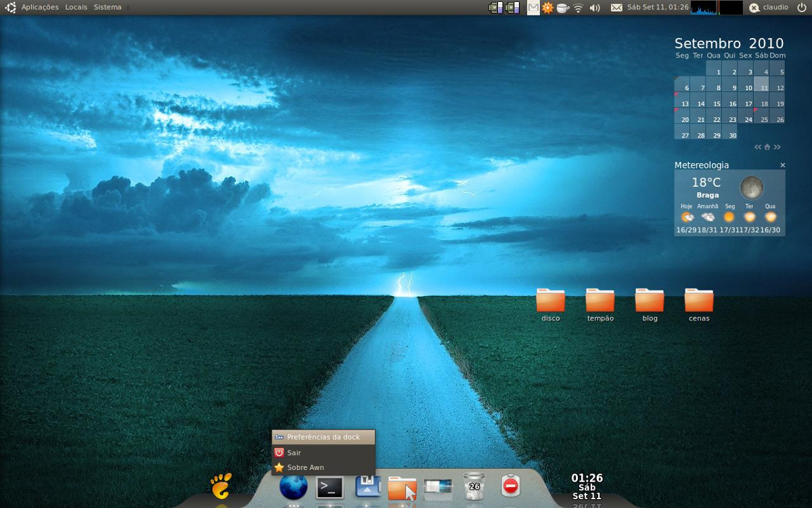Open the Aplicações menu
Viewport: 812px width, 508px height.
click(x=40, y=7)
